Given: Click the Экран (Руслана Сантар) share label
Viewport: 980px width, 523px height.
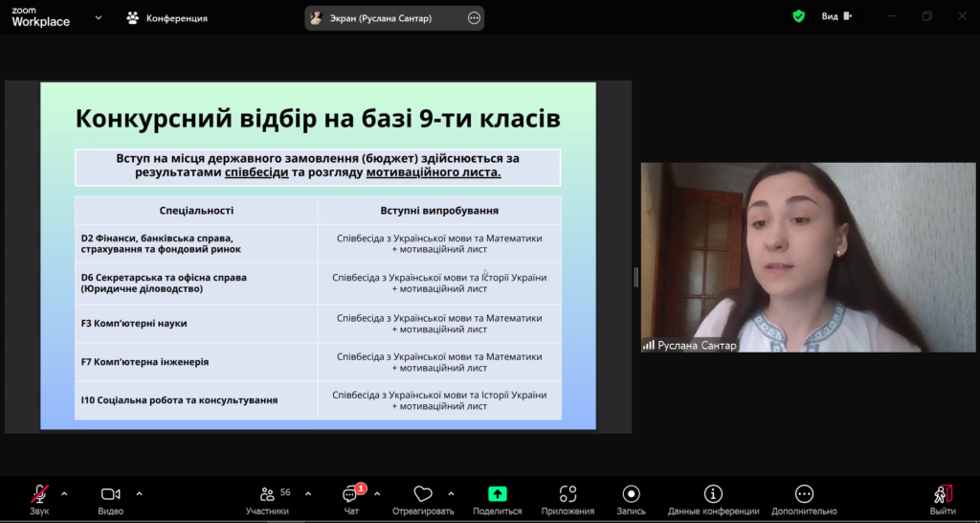Looking at the screenshot, I should click(x=381, y=18).
